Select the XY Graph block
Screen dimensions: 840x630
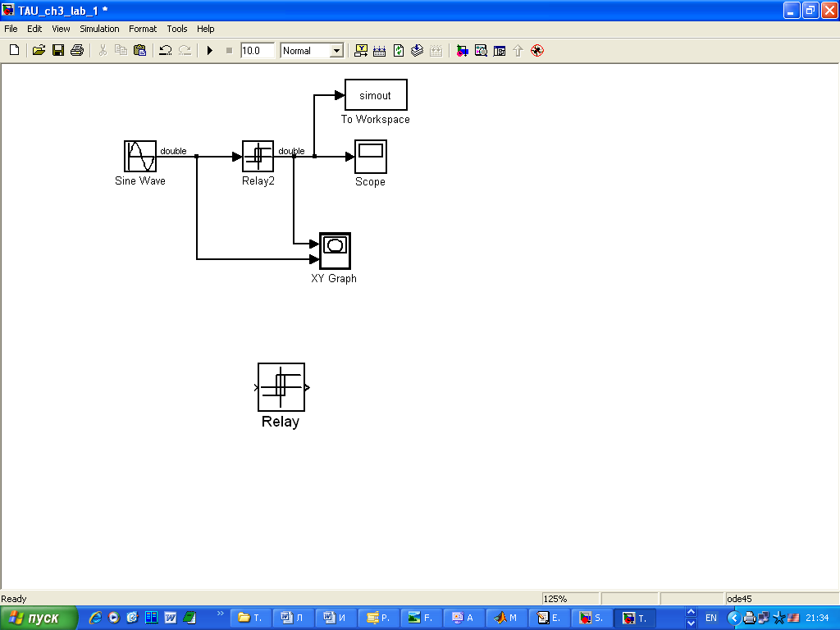tap(335, 251)
